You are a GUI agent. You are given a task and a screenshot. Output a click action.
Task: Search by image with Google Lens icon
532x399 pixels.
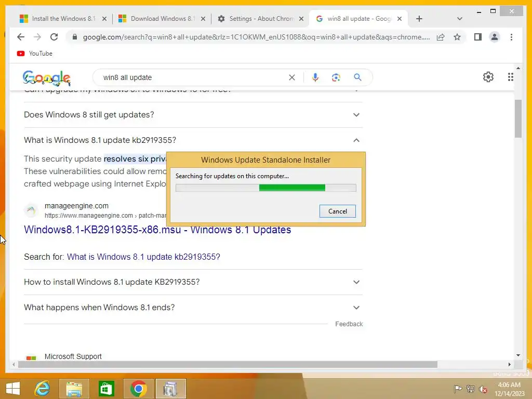(336, 77)
